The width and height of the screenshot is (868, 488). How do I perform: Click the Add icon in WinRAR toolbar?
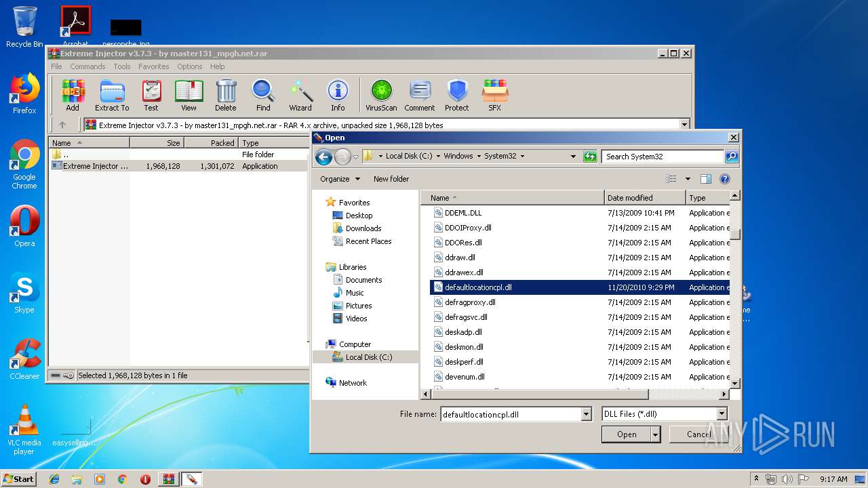click(x=73, y=95)
